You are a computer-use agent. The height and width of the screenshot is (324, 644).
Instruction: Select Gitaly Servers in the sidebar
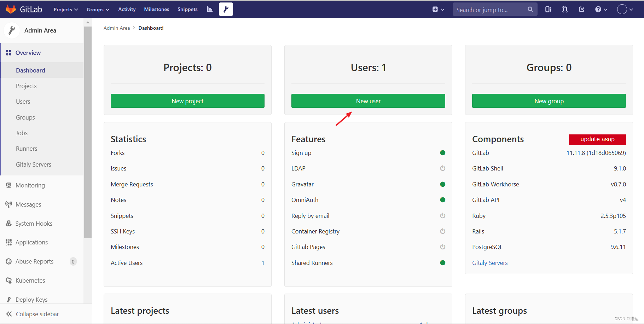click(34, 164)
